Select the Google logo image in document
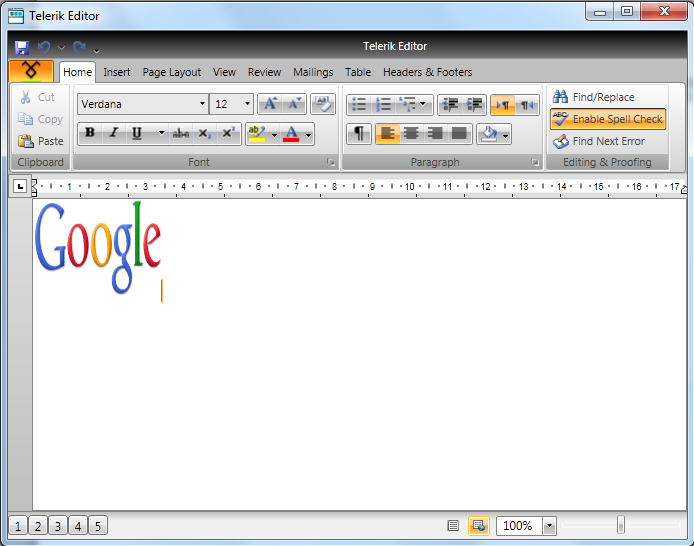The width and height of the screenshot is (694, 546). [98, 247]
